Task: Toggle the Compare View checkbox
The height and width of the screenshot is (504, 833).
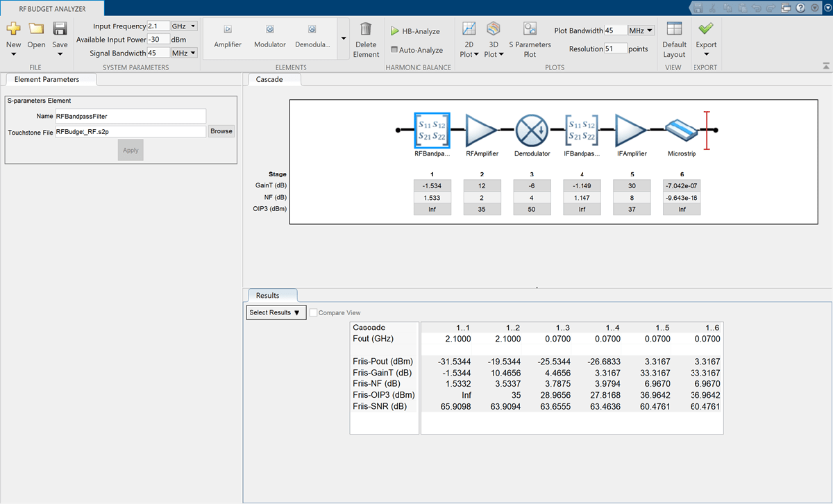Action: (x=314, y=313)
